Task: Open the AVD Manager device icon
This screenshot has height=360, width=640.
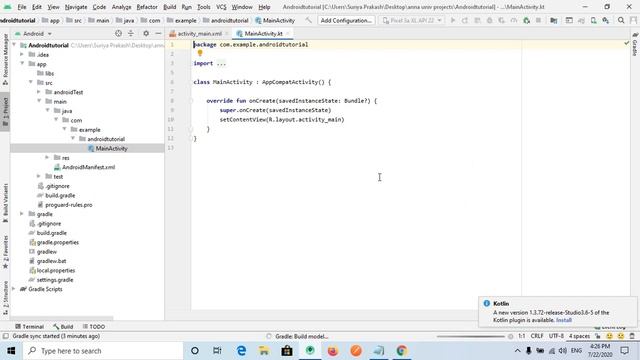Action: click(593, 20)
